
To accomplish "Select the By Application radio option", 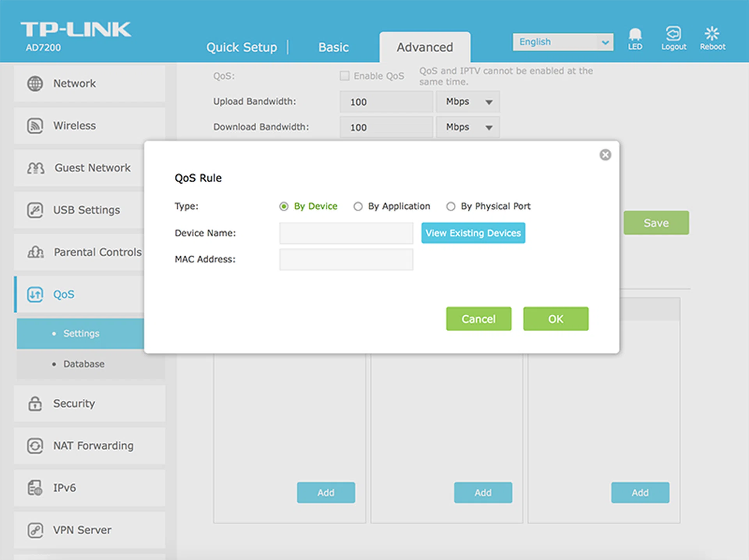I will tap(358, 206).
